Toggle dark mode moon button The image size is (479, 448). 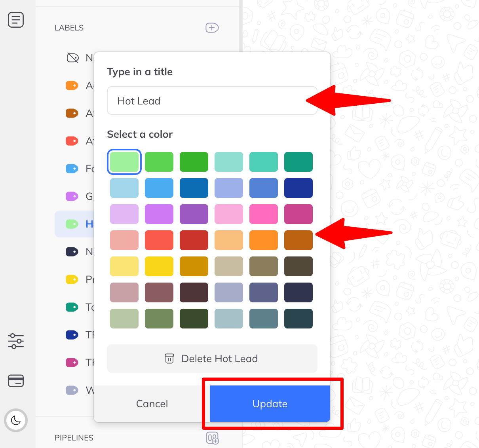click(16, 420)
